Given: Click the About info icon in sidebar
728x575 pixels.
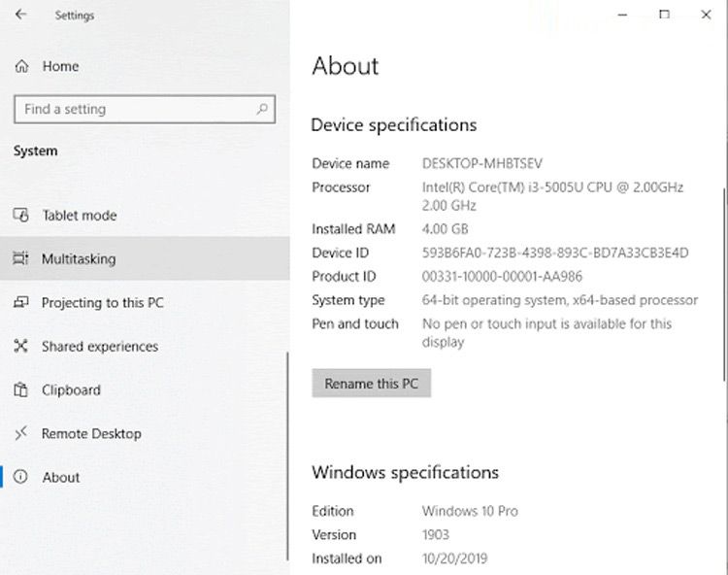Looking at the screenshot, I should coord(20,477).
